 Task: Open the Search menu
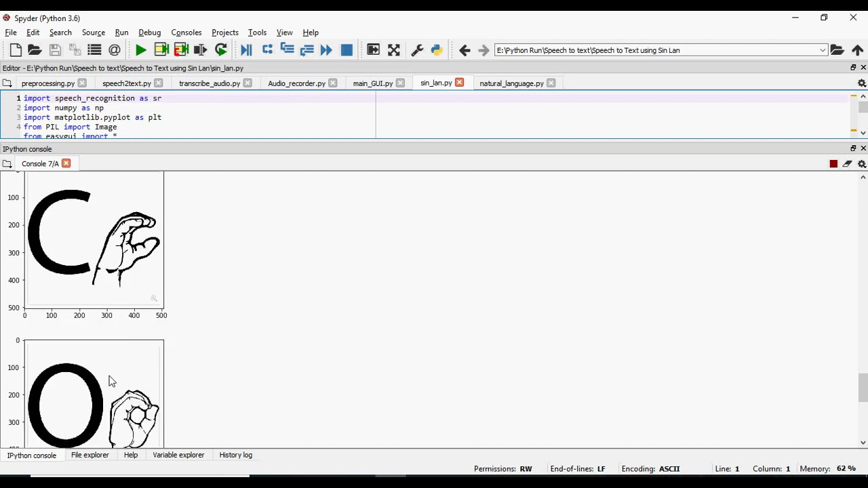tap(60, 33)
